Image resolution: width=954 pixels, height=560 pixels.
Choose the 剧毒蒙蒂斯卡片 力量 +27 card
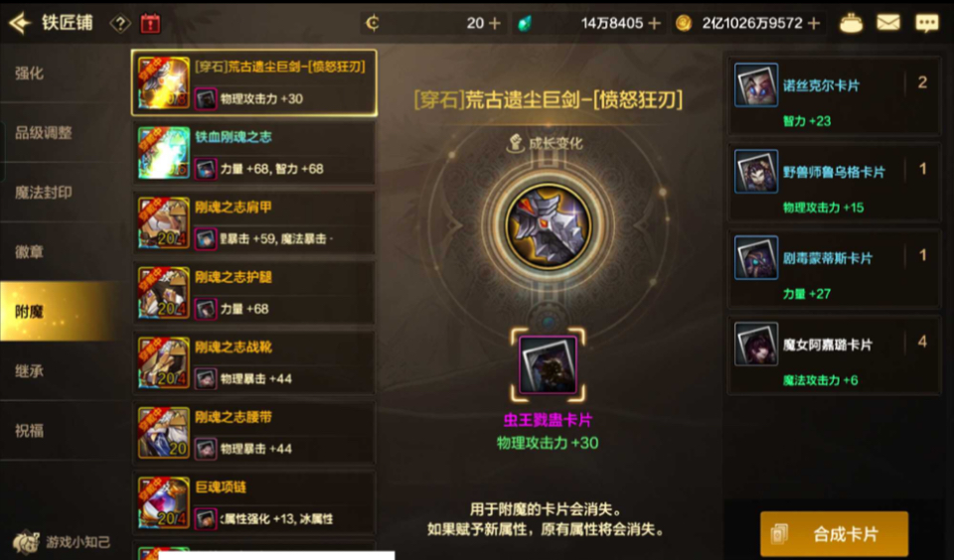(834, 269)
